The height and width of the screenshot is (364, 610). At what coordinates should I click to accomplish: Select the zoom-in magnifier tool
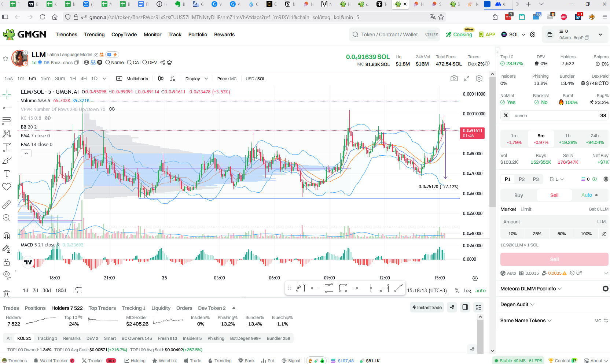point(7,218)
